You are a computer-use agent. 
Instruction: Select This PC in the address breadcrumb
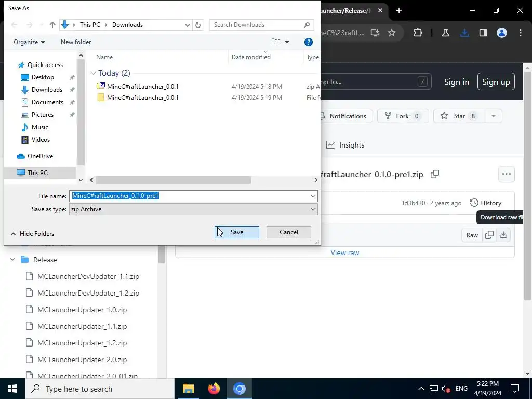pyautogui.click(x=90, y=25)
